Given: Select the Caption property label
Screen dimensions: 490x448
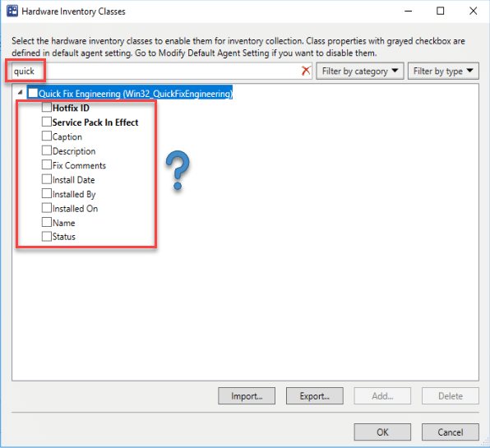Looking at the screenshot, I should pyautogui.click(x=67, y=136).
